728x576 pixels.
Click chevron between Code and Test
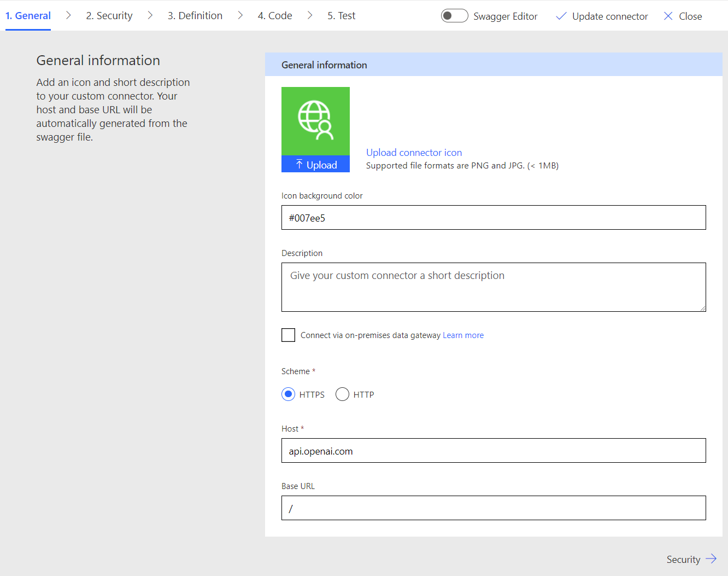[x=310, y=15]
